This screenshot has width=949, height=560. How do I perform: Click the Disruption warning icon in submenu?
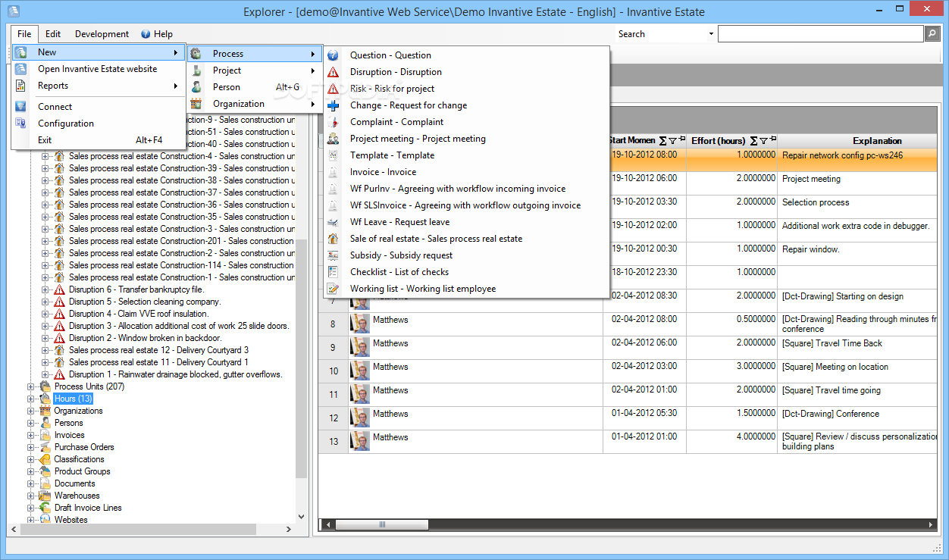pos(333,72)
